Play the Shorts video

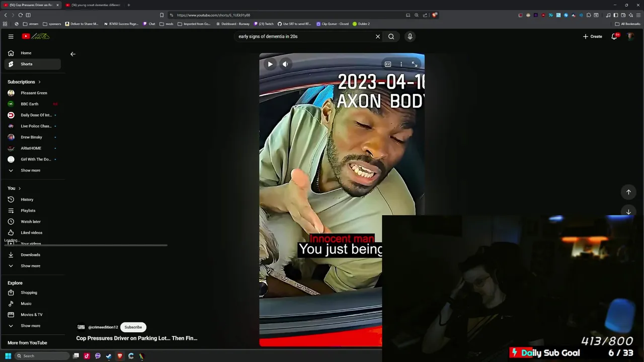click(270, 64)
